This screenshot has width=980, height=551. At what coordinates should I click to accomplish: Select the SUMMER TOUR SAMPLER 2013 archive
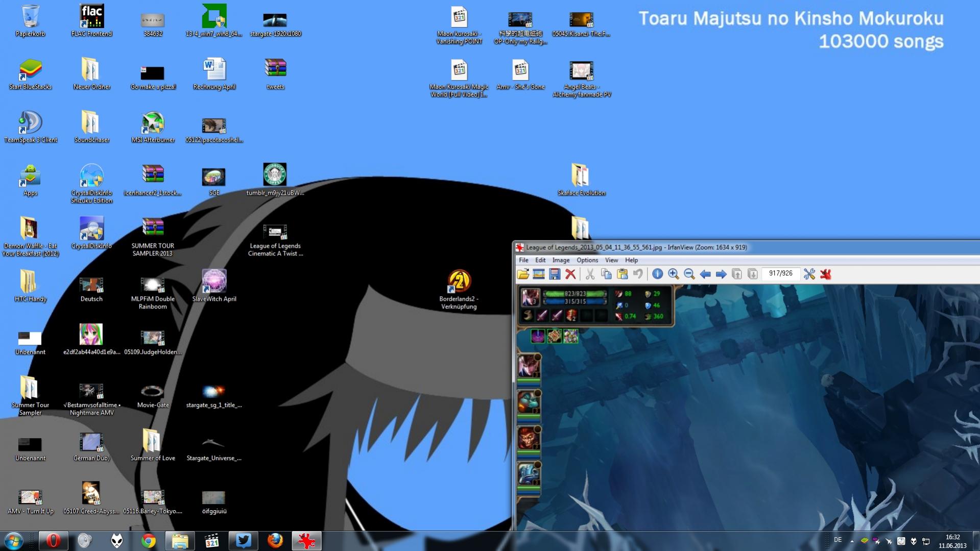point(153,237)
